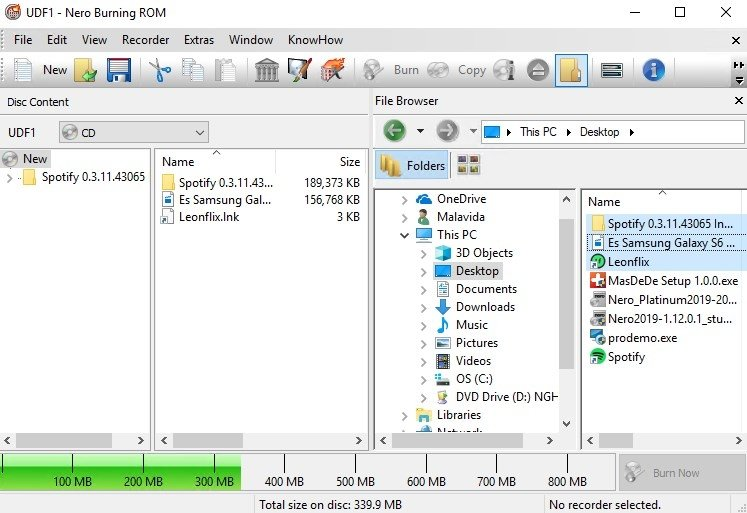Open the KnowHow menu
The image size is (747, 513).
(315, 40)
